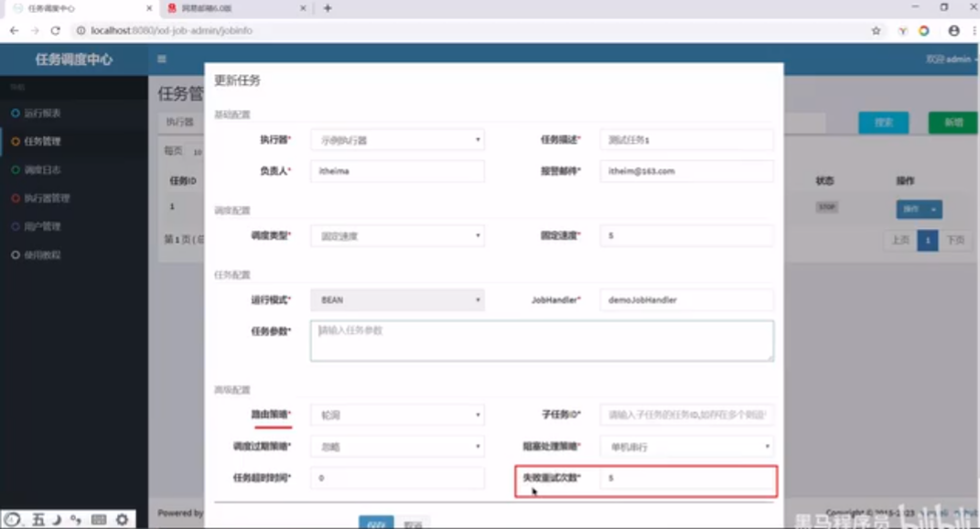Go to 下页 in pagination
This screenshot has height=529, width=980.
(x=955, y=240)
